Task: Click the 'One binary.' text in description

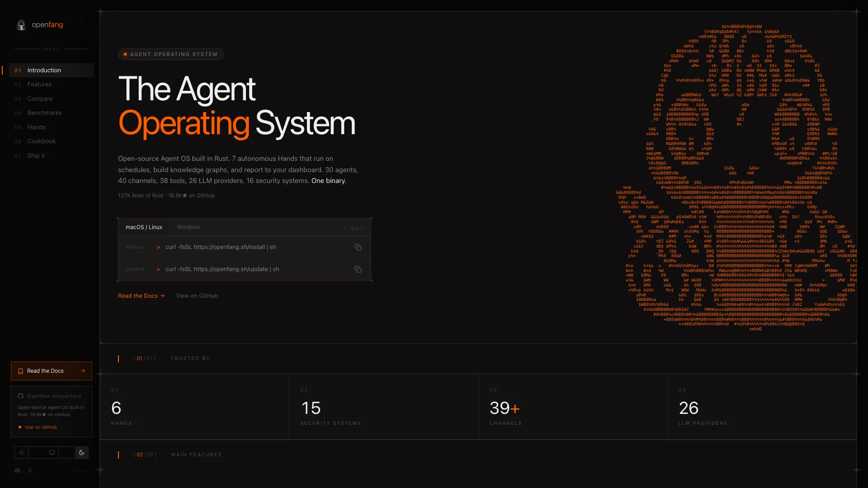Action: [329, 181]
